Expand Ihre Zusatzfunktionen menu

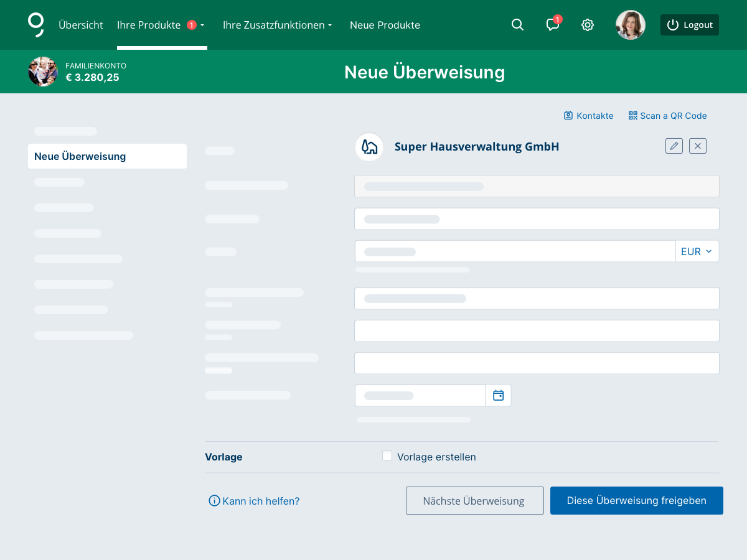(x=277, y=25)
